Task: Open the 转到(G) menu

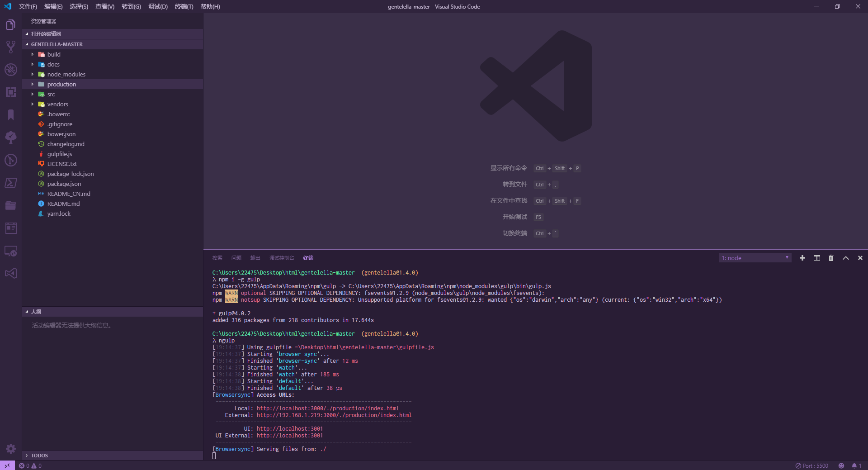Action: tap(131, 6)
